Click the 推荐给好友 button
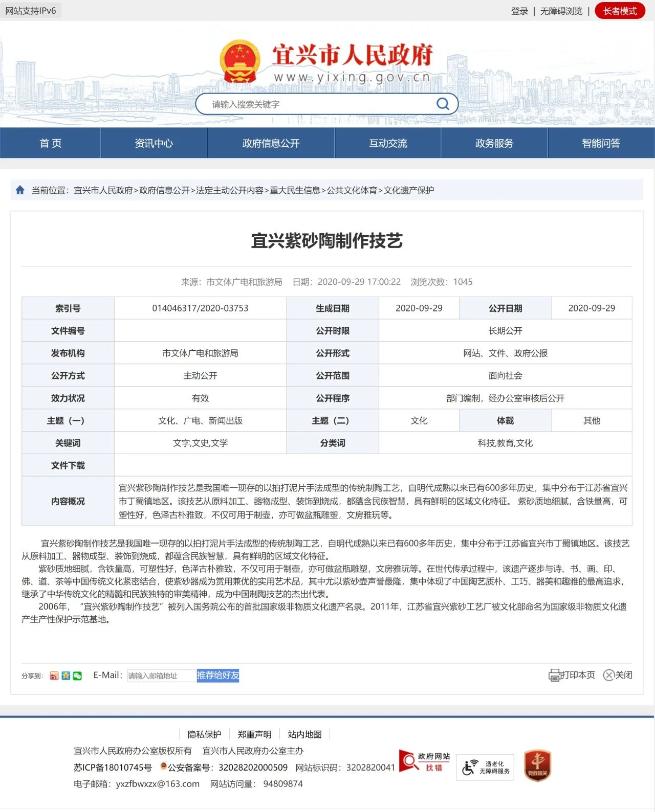This screenshot has width=655, height=812. click(x=218, y=675)
